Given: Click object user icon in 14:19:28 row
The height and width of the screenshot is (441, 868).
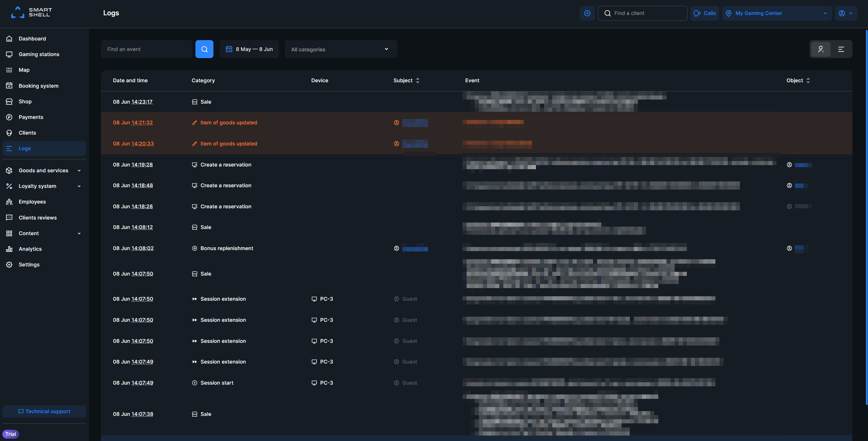Looking at the screenshot, I should 789,165.
